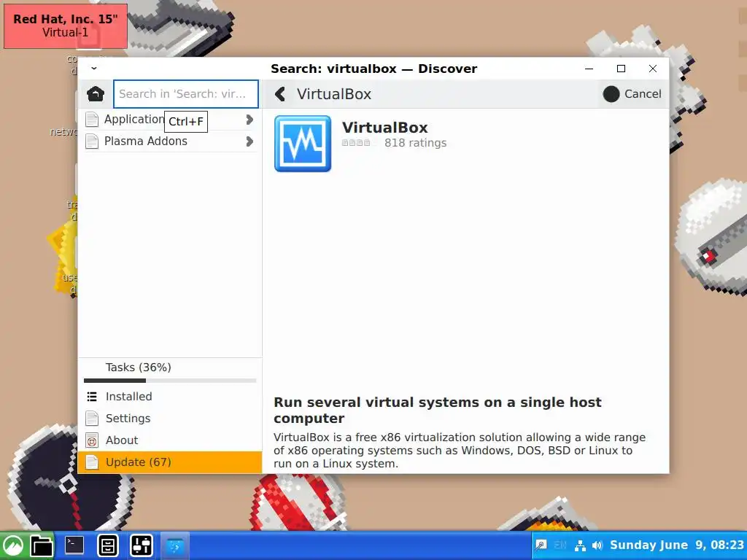Viewport: 747px width, 560px height.
Task: Click the black busy circle beside Cancel
Action: (611, 94)
